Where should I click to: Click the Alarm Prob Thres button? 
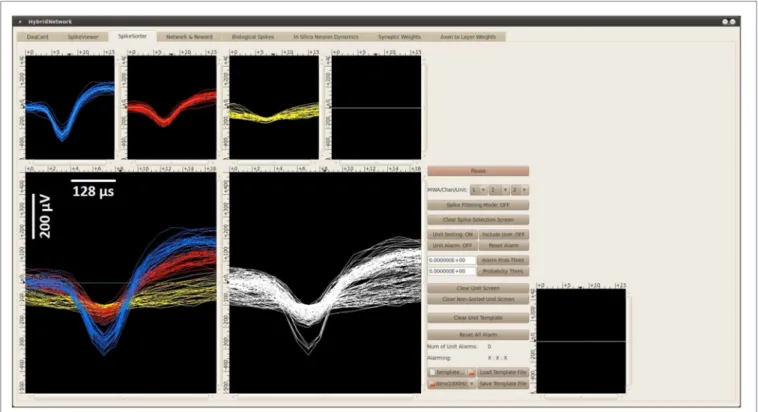[503, 260]
